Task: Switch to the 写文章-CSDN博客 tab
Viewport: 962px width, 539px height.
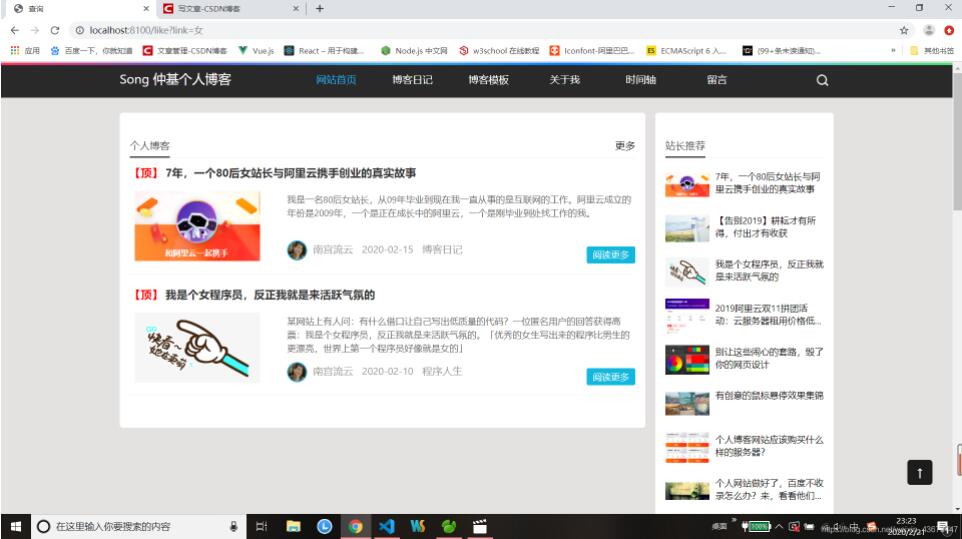Action: pos(230,9)
